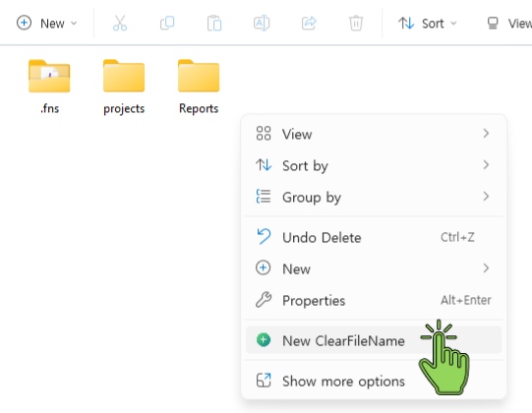
Task: Click the green ClearFileName plus icon
Action: click(x=264, y=340)
